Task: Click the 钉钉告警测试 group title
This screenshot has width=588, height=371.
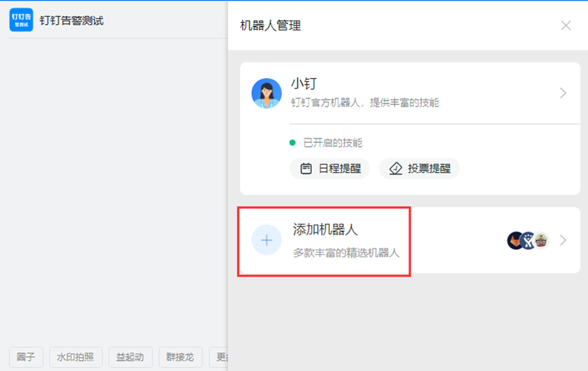Action: point(71,21)
